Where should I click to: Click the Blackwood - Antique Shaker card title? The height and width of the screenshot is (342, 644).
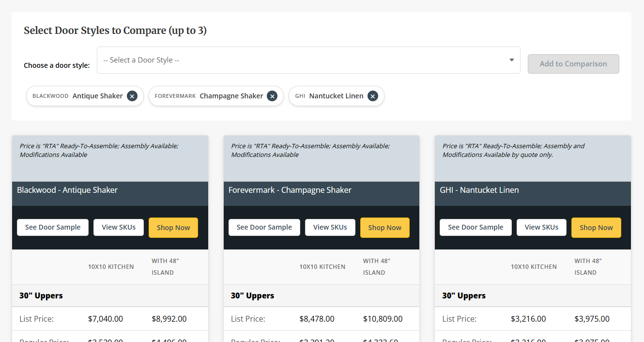coord(67,190)
